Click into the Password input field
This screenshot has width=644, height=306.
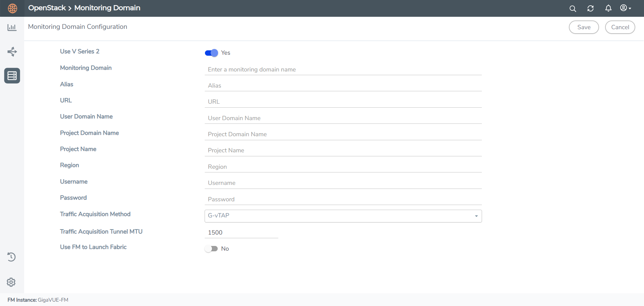click(343, 199)
